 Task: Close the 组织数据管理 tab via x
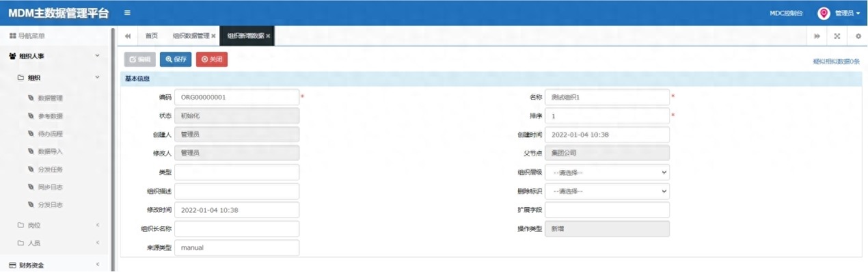[214, 36]
